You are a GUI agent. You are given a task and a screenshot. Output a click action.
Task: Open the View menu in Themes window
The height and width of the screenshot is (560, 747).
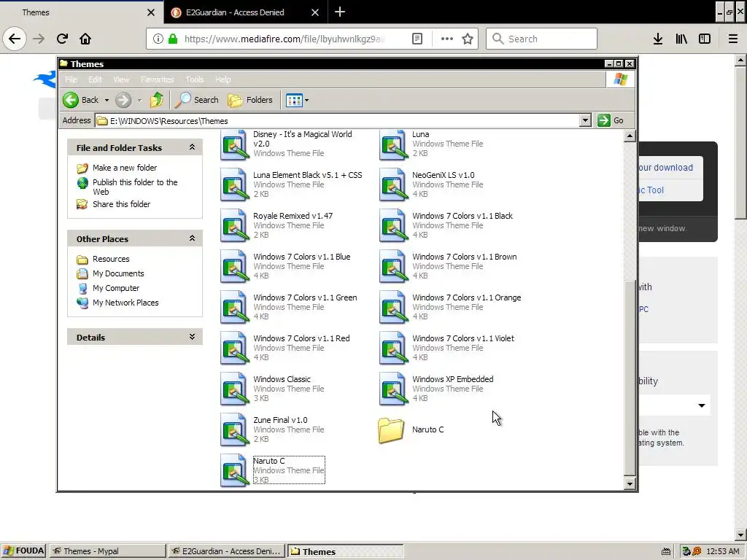(121, 79)
